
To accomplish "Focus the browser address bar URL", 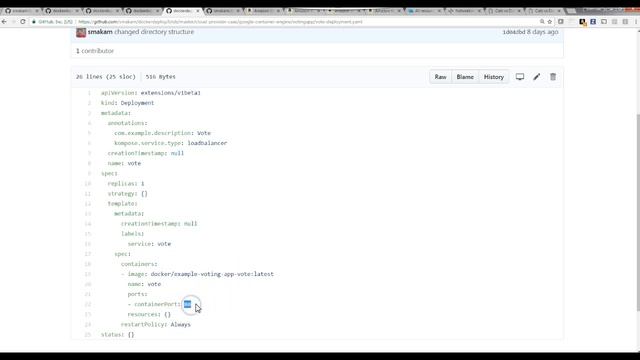I will click(220, 22).
